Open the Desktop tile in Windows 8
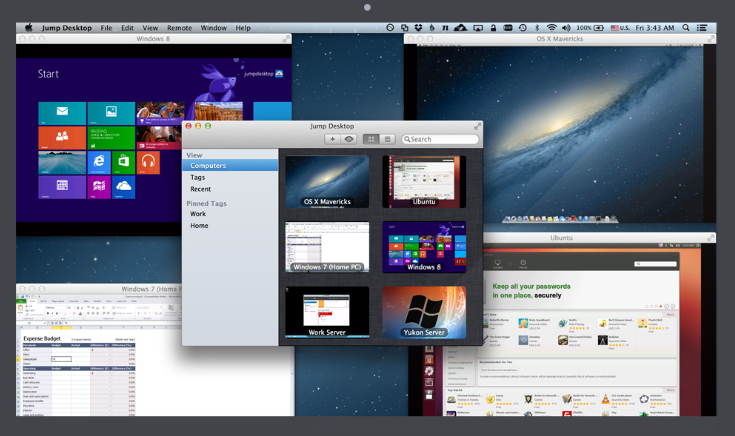 click(62, 162)
